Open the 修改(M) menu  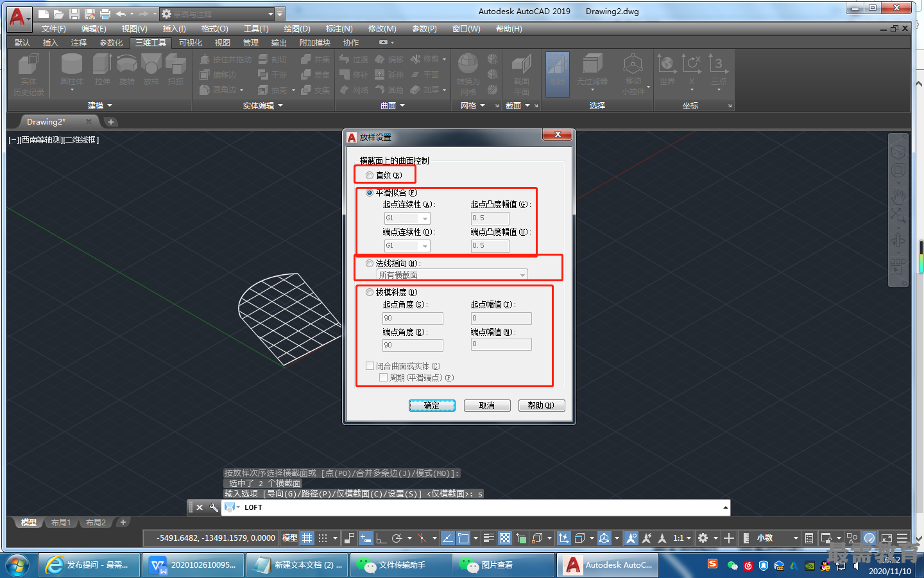(382, 29)
